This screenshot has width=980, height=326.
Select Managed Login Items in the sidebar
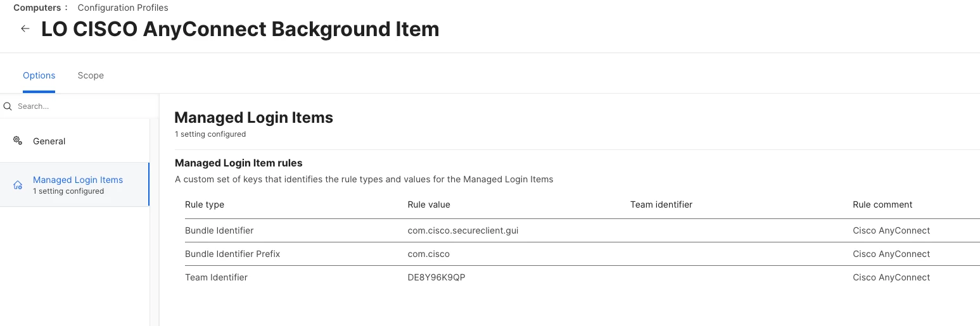[75, 185]
